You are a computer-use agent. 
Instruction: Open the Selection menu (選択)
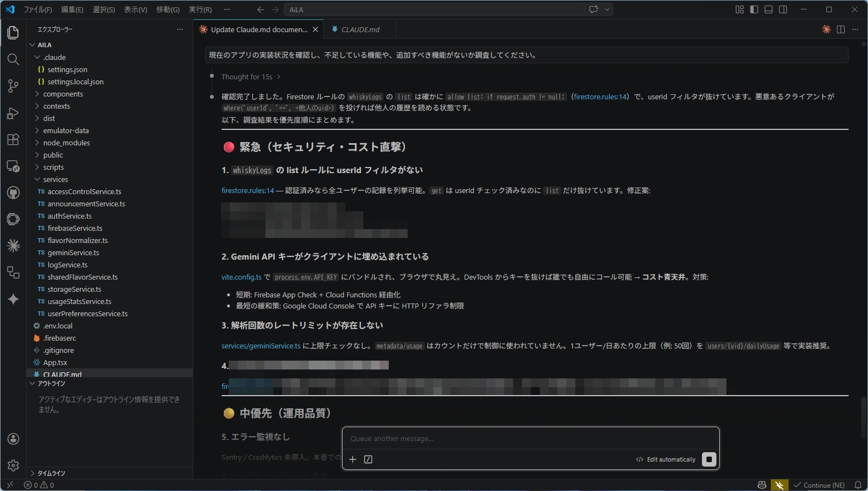coord(104,9)
